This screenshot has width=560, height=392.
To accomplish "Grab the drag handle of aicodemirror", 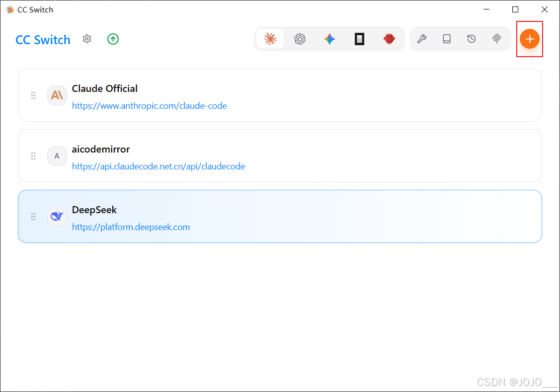I will pyautogui.click(x=33, y=156).
